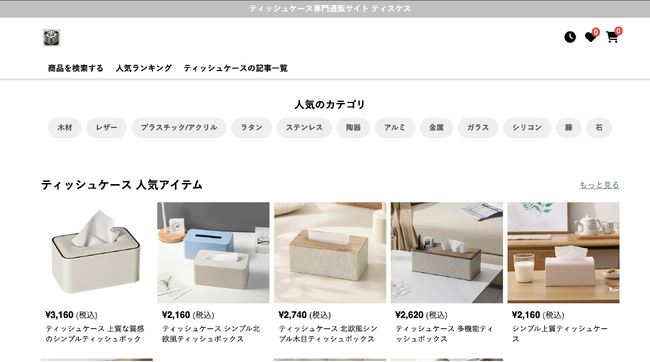Open pink tissue case product image
This screenshot has height=362, width=650.
pos(563,253)
